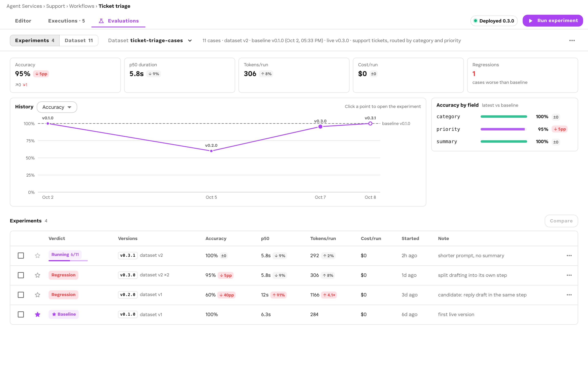This screenshot has width=588, height=368.
Task: Click the v0.2.0 point on chart
Action: click(211, 151)
